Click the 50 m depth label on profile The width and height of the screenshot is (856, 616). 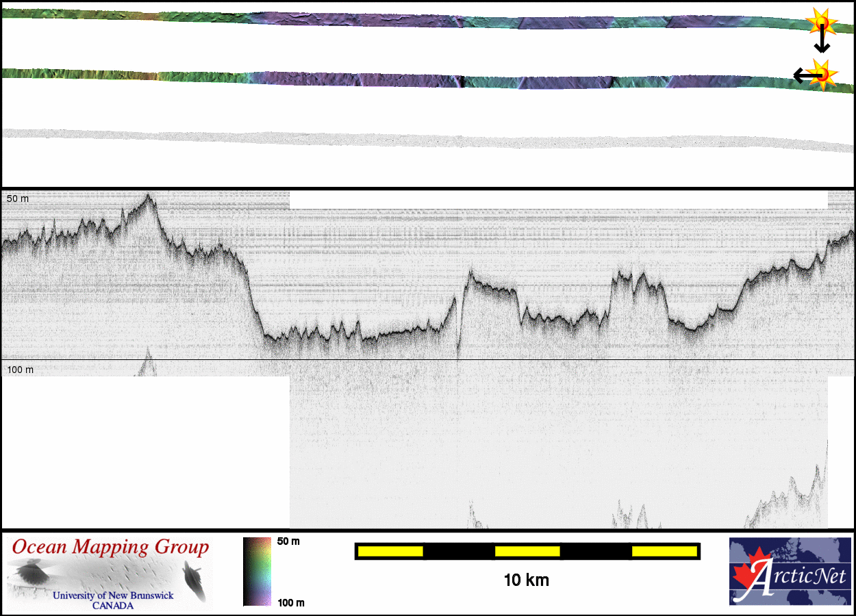pyautogui.click(x=18, y=198)
